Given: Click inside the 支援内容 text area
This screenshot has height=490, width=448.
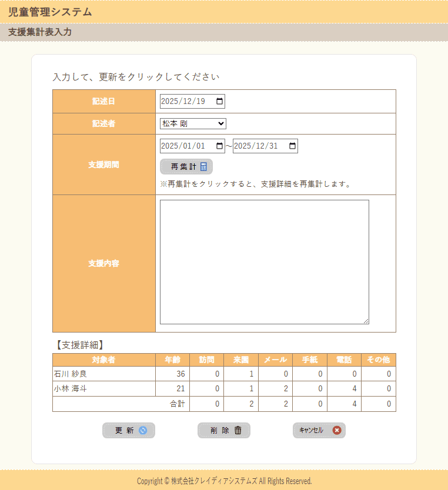Looking at the screenshot, I should [264, 261].
